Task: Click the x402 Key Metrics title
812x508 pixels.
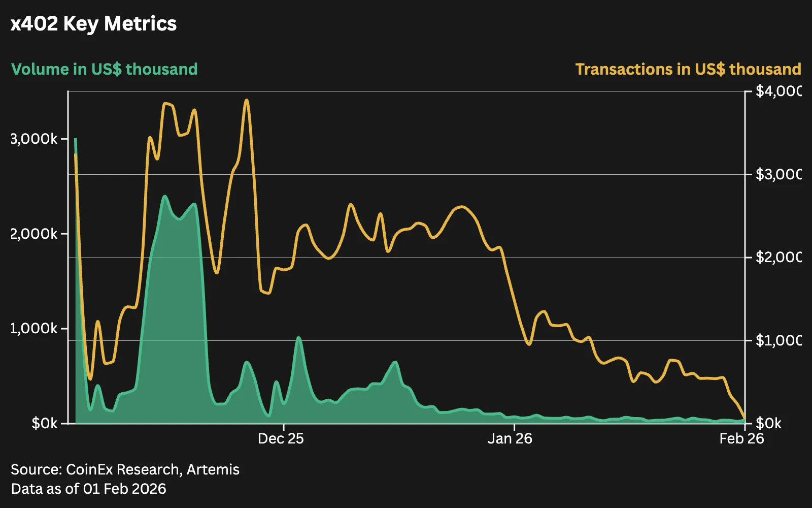Action: tap(94, 24)
